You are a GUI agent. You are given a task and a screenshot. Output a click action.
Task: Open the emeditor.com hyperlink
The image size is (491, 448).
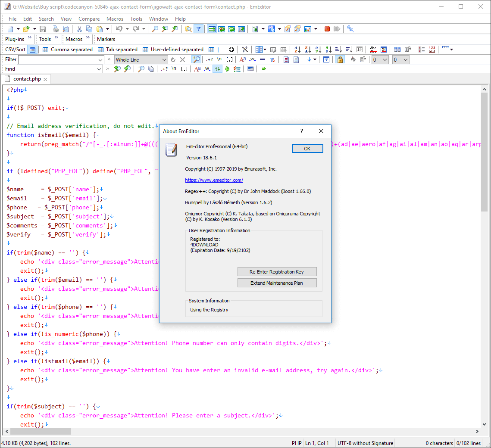coord(214,180)
